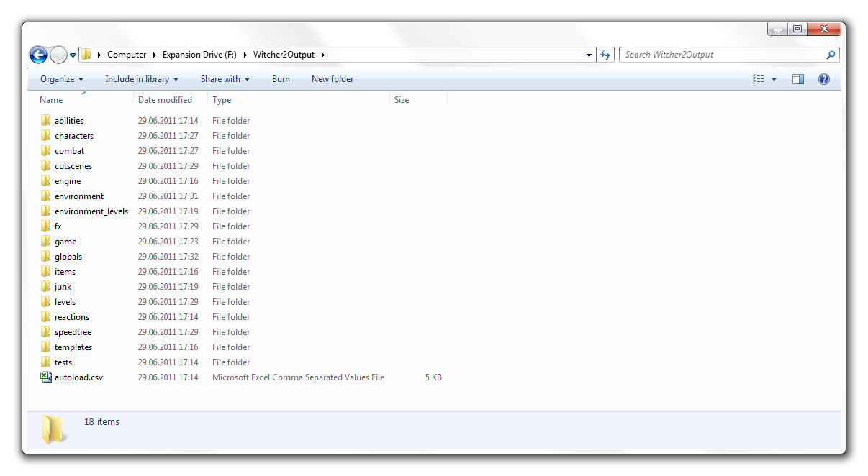Image resolution: width=868 pixels, height=476 pixels.
Task: Select the fx folder icon
Action: coord(46,226)
